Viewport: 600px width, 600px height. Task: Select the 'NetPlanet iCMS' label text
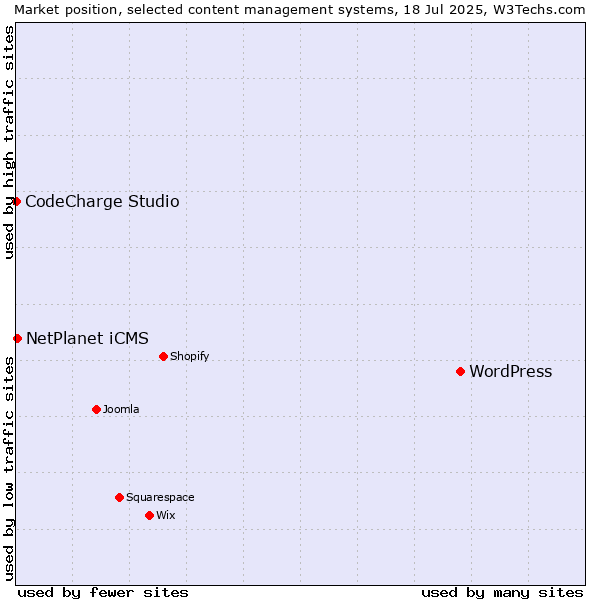click(x=87, y=338)
